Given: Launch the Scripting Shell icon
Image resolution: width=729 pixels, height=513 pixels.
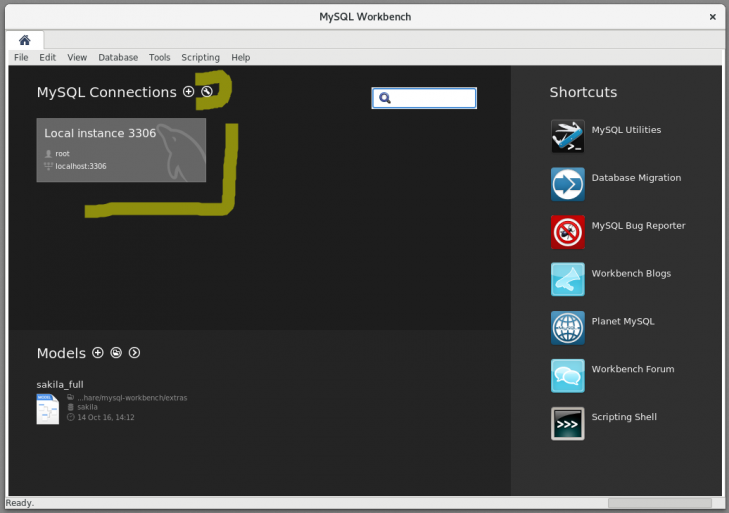Looking at the screenshot, I should 568,424.
